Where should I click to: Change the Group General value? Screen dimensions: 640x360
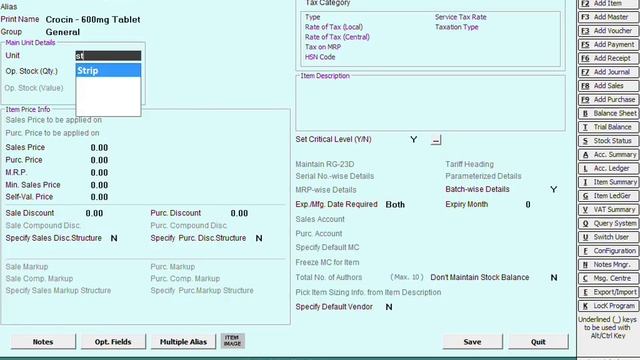pyautogui.click(x=63, y=32)
